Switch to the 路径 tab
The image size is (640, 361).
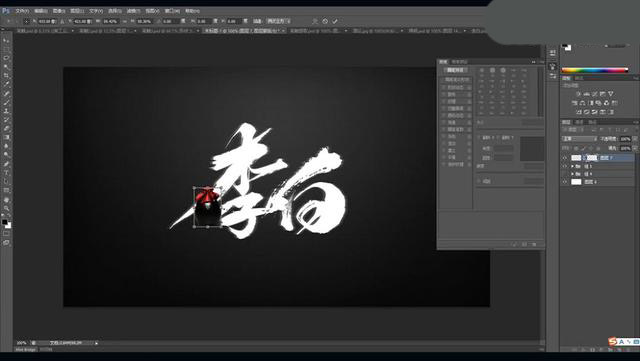(592, 122)
